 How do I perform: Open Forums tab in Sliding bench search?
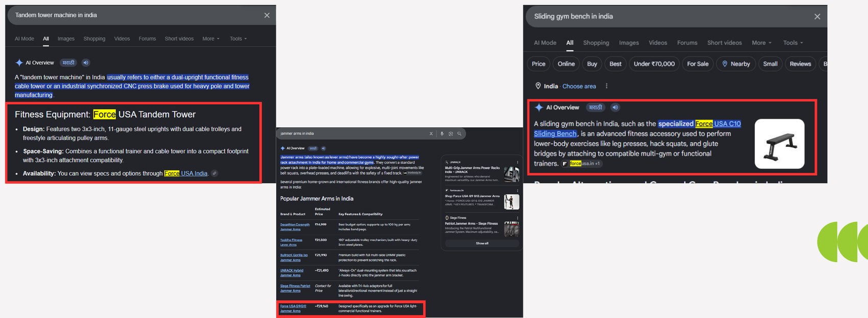point(687,43)
